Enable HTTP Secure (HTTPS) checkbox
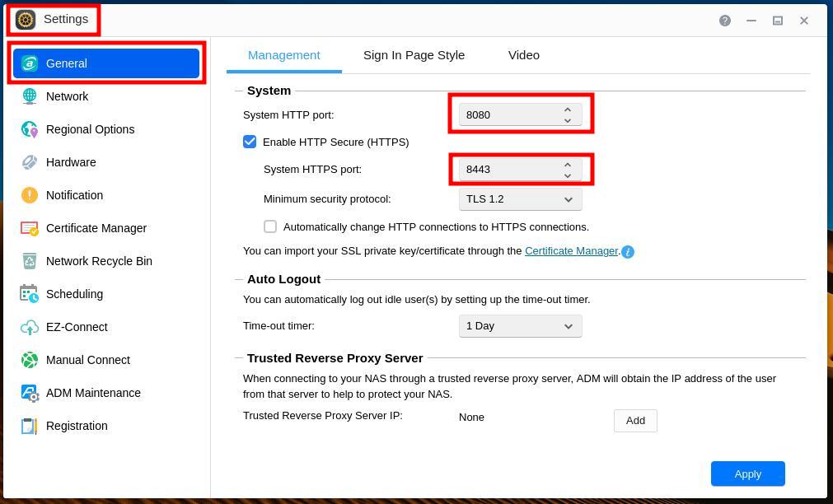This screenshot has width=833, height=504. pyautogui.click(x=250, y=142)
